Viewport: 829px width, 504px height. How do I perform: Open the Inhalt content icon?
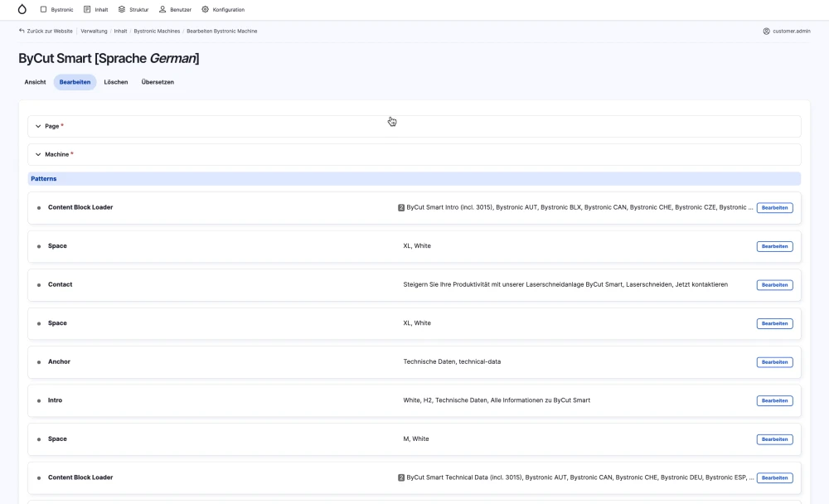click(87, 10)
